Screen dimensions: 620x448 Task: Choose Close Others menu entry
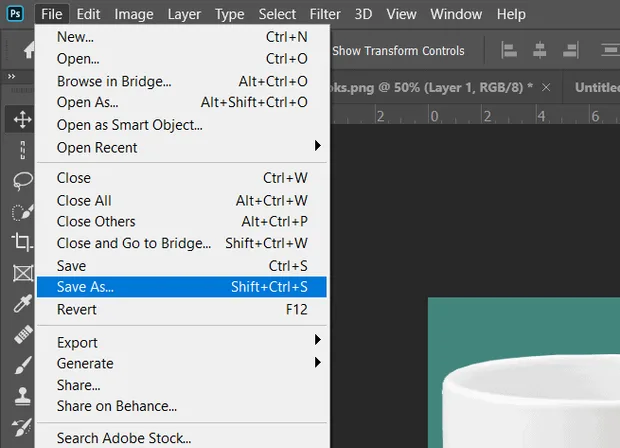coord(182,221)
